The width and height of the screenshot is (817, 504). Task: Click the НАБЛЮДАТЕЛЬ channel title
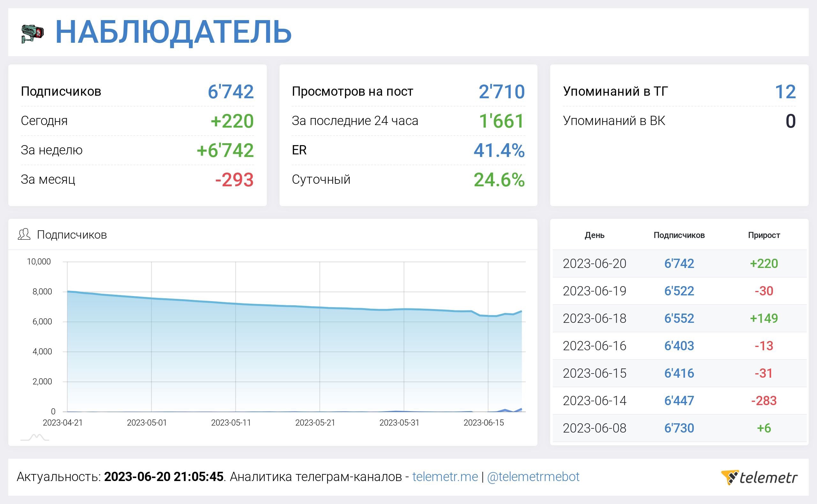click(173, 33)
